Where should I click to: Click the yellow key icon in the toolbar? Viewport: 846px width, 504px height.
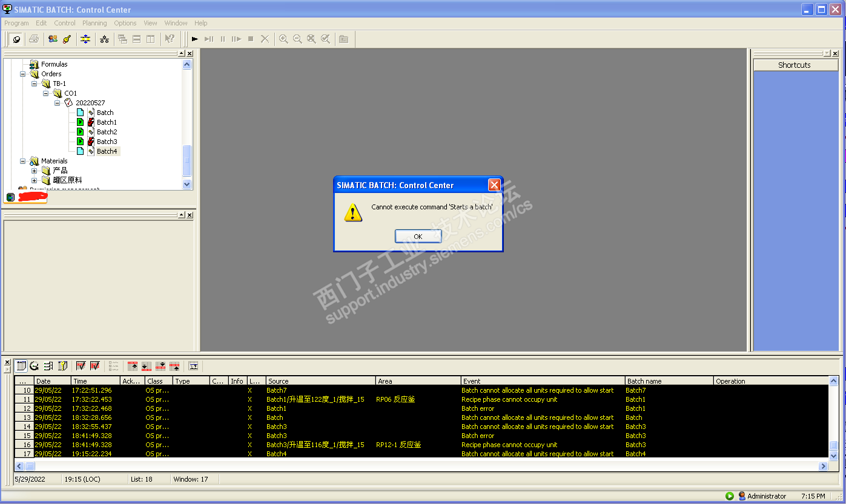(x=67, y=39)
